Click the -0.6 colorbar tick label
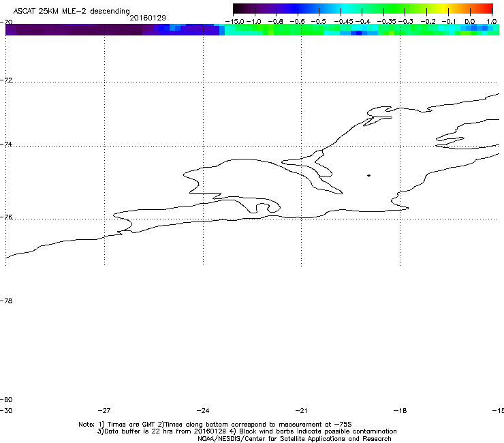504x443 pixels. coord(297,22)
